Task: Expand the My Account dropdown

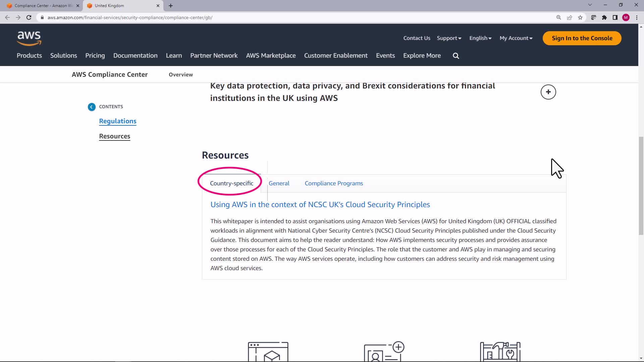Action: (516, 38)
